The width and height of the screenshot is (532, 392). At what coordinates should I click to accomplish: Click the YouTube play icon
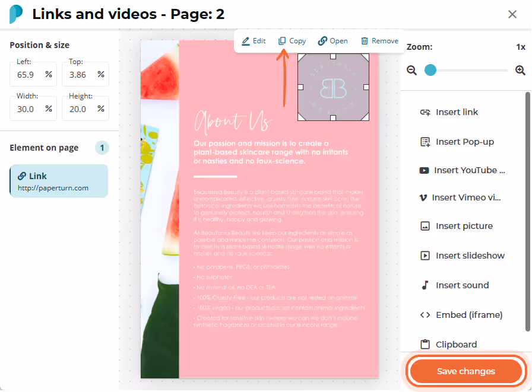(424, 170)
